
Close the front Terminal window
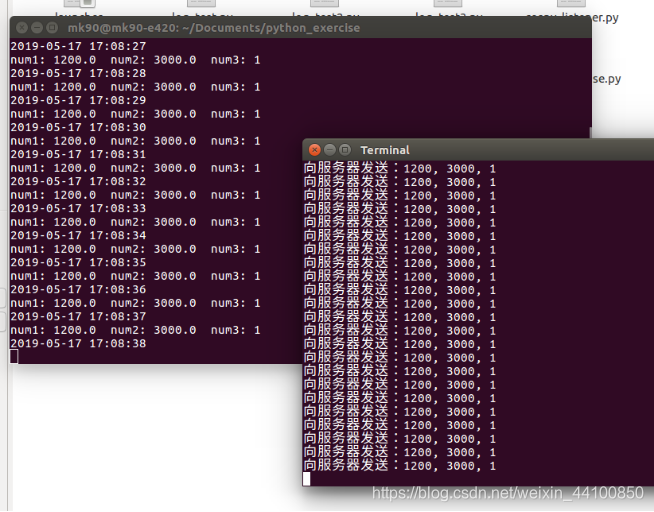314,150
